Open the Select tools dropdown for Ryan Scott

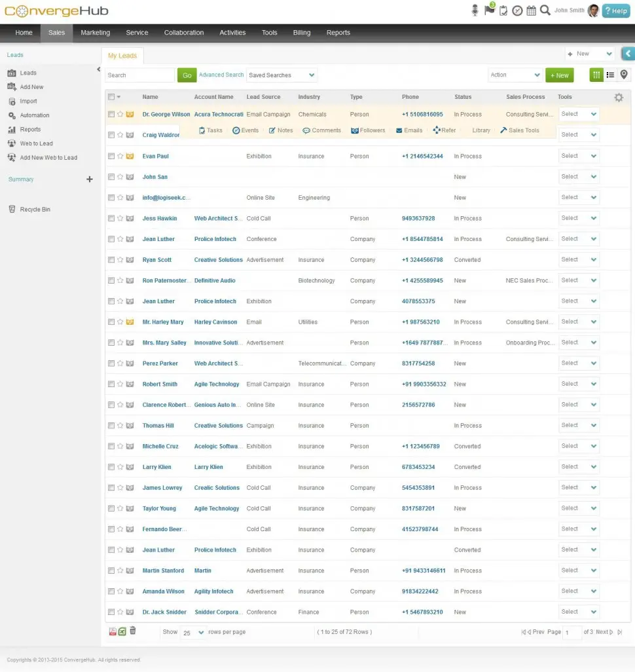tap(579, 259)
